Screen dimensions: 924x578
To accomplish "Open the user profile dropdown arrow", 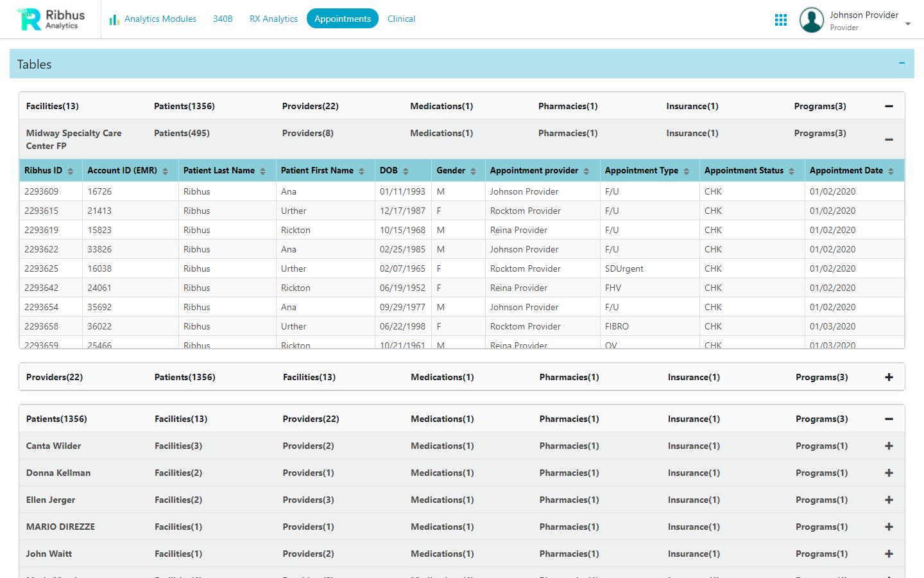I will click(907, 24).
